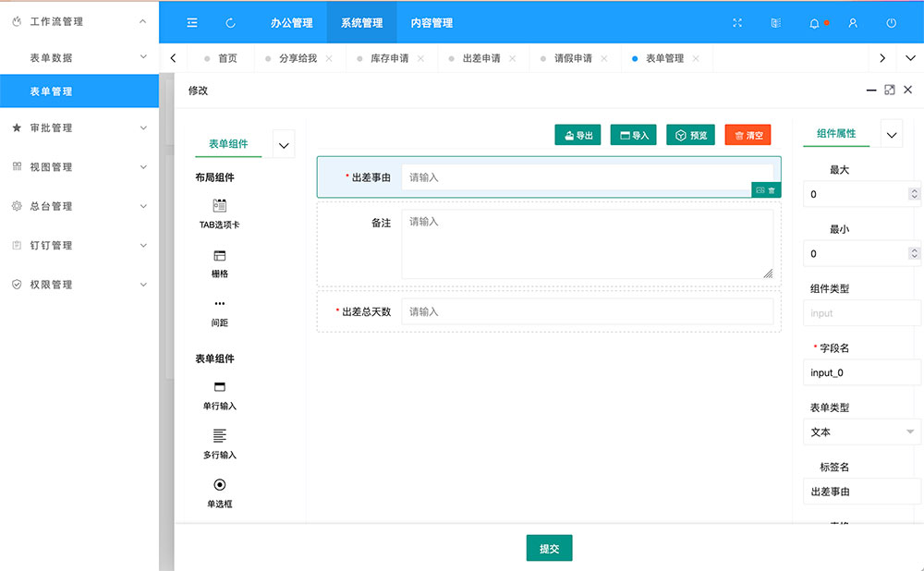Click the TAB选项卡 layout component icon

coord(219,205)
